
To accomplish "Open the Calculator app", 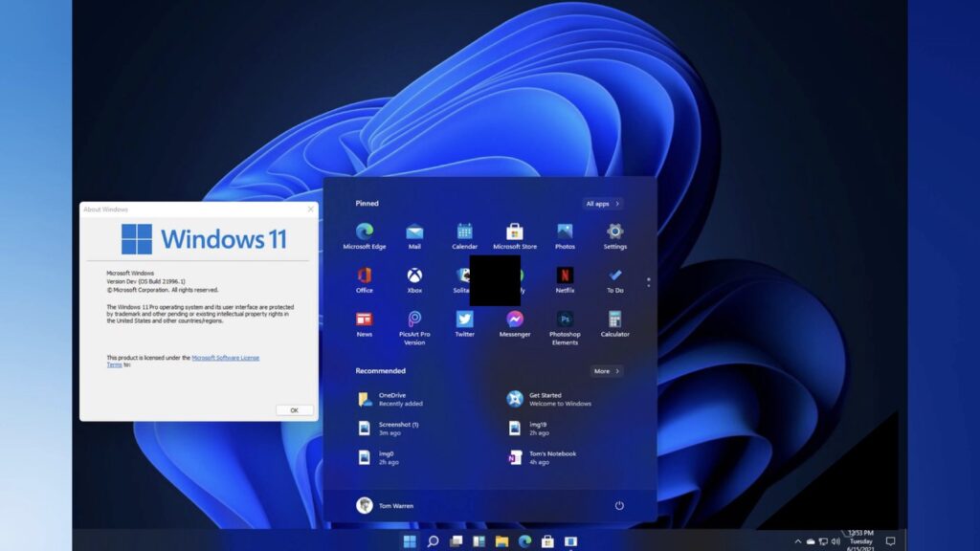I will click(615, 320).
